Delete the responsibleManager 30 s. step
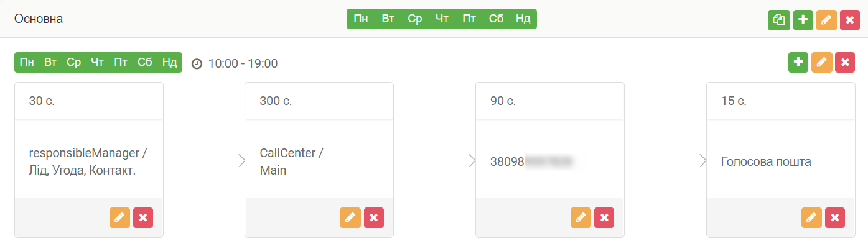The height and width of the screenshot is (241, 868). pos(143,217)
